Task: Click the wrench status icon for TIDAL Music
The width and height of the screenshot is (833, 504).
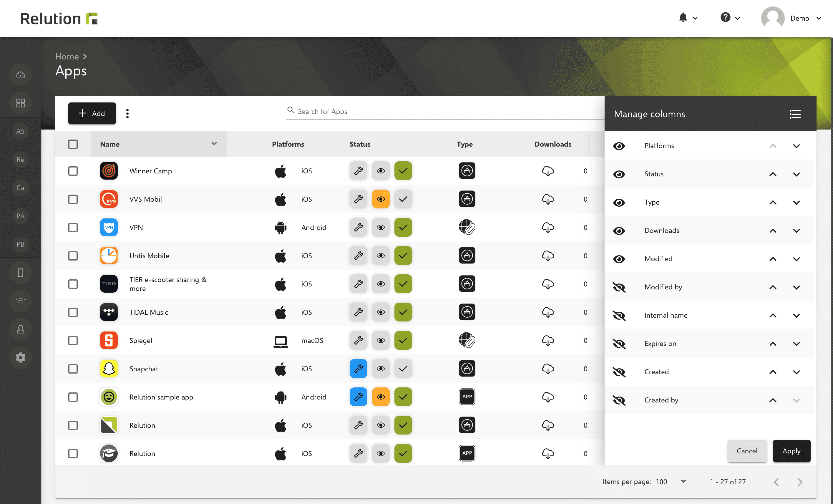Action: pyautogui.click(x=358, y=312)
